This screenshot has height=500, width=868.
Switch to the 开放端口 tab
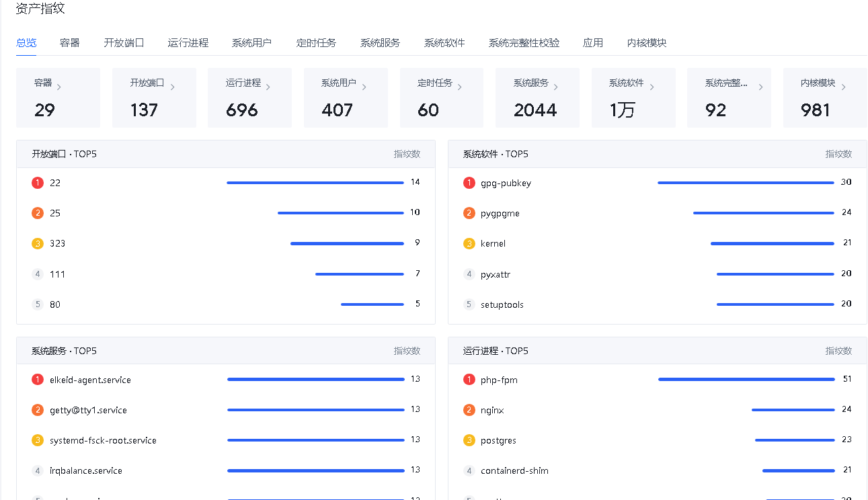pyautogui.click(x=124, y=43)
